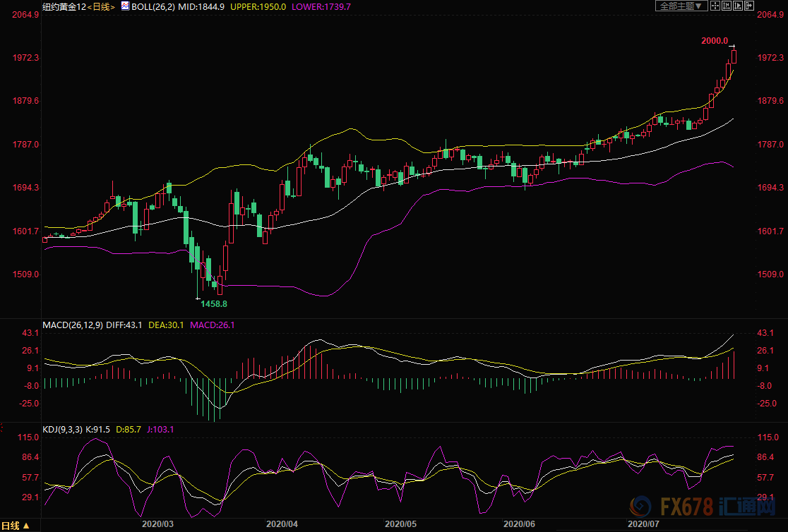Click the 2020/05 date label
This screenshot has width=788, height=532.
(400, 524)
